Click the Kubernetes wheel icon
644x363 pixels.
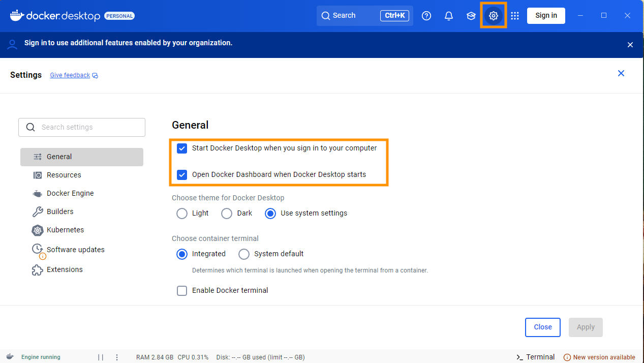coord(38,230)
